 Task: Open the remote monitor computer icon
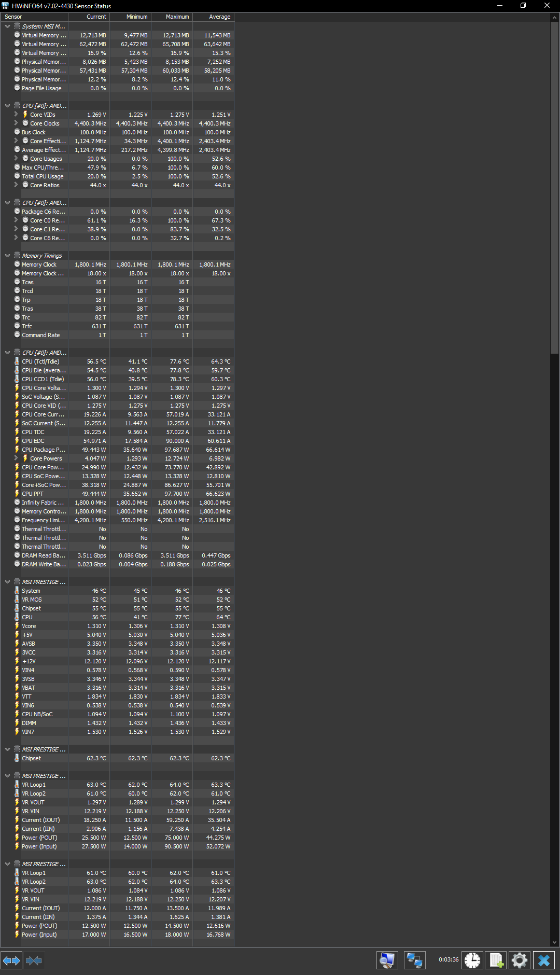(x=387, y=960)
